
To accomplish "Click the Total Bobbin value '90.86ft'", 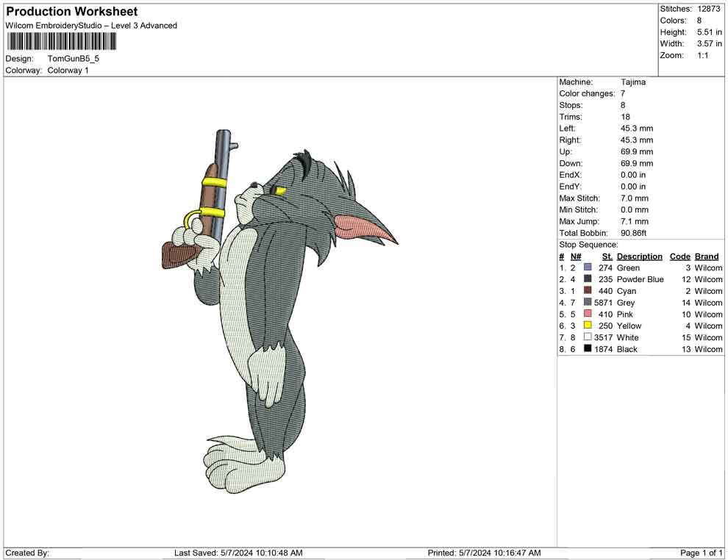I will [634, 233].
